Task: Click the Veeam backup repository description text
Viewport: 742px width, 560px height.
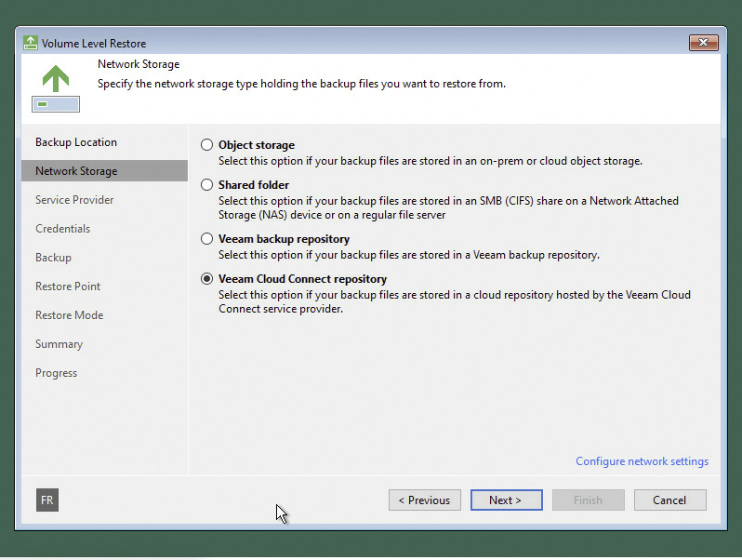Action: 409,255
